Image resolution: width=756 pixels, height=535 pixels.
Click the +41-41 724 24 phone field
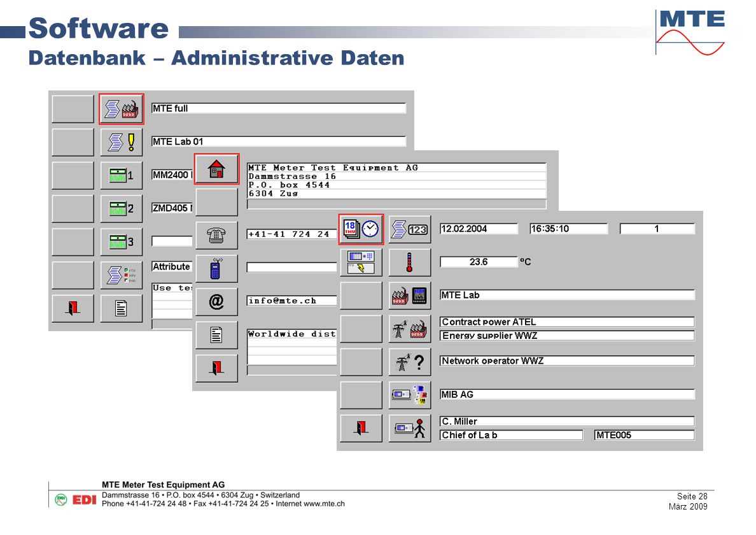[291, 234]
